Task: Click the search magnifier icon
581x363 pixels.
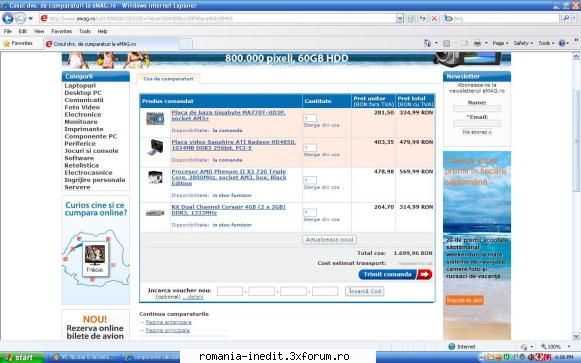Action: tap(566, 18)
